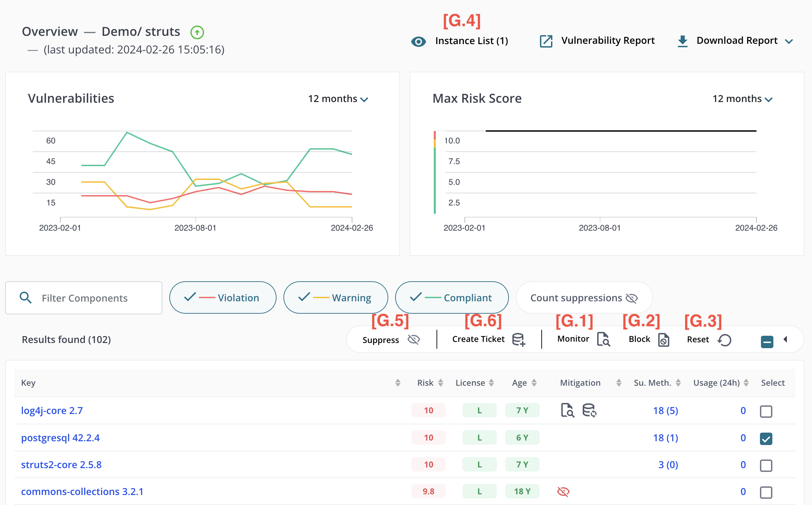Click license L badge in log4j-core row
The height and width of the screenshot is (505, 812).
(x=479, y=410)
